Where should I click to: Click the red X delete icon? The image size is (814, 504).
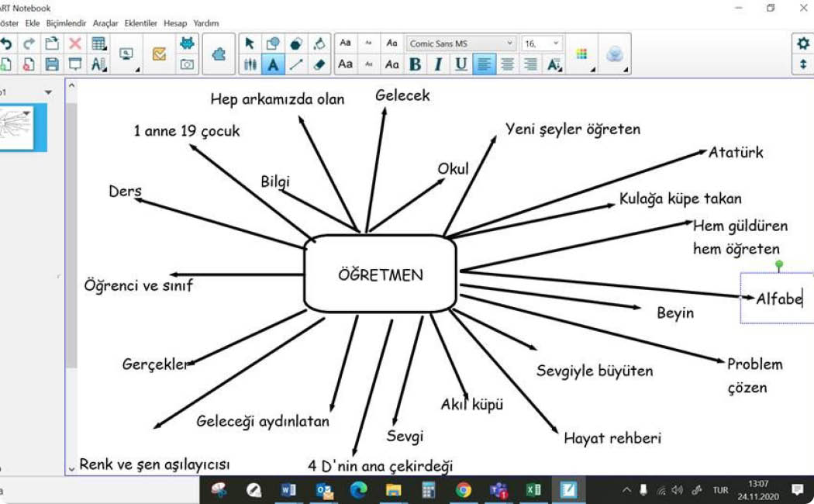(x=75, y=43)
